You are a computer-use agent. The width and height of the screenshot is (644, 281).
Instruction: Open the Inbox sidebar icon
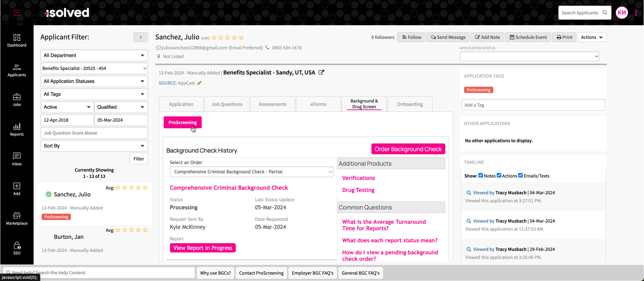[x=17, y=159]
